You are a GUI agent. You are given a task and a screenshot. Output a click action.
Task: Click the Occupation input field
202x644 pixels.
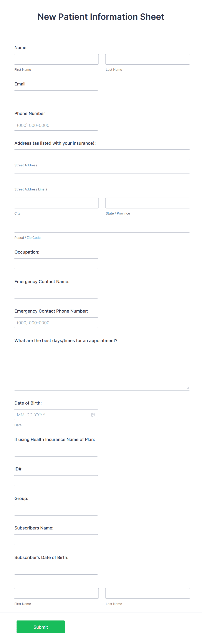point(56,264)
